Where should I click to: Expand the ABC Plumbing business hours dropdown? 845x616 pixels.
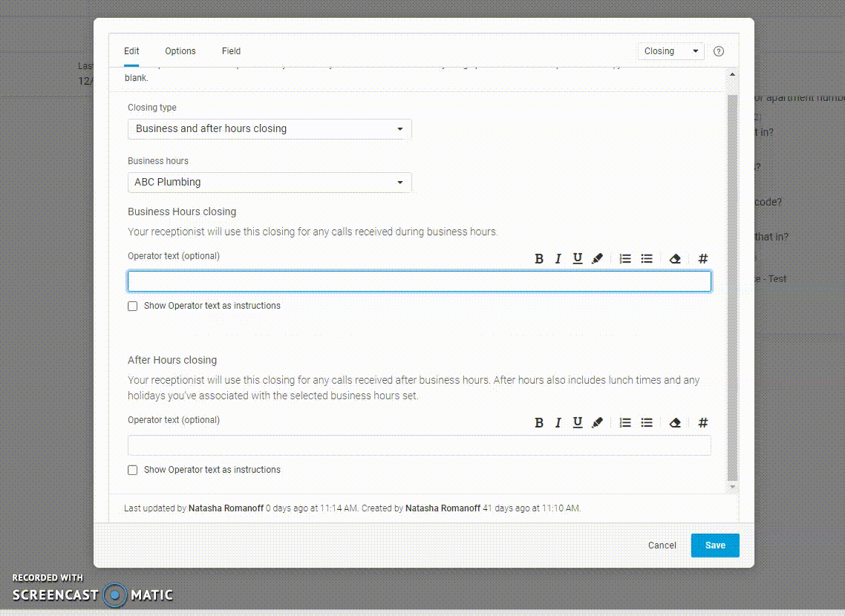point(270,183)
